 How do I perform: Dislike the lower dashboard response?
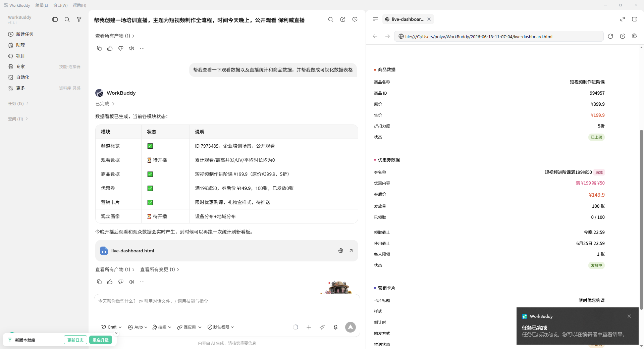coord(121,282)
